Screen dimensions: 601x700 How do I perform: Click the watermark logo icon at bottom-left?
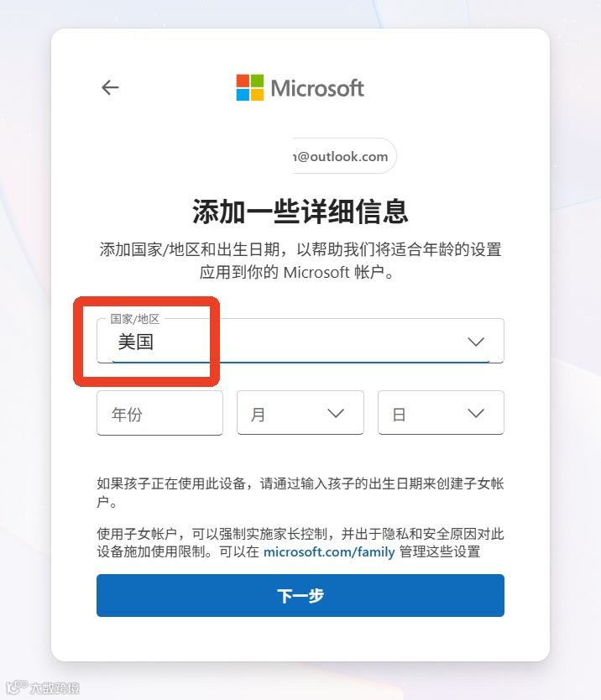click(x=17, y=687)
